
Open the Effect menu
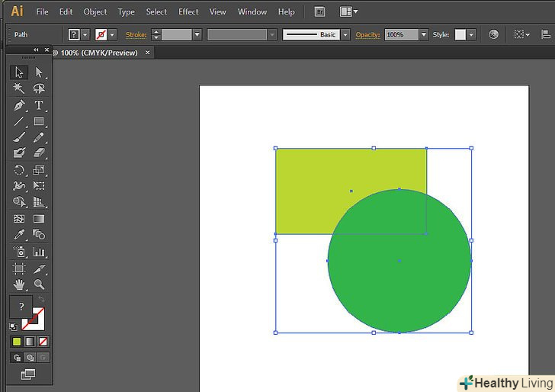[188, 11]
